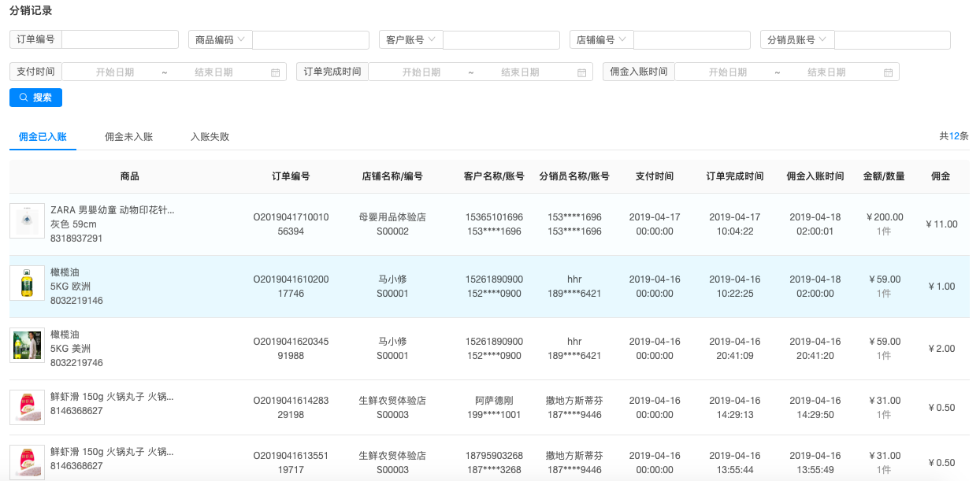This screenshot has height=481, width=980.
Task: Click the 订单完成时间 end date field
Action: pos(520,72)
